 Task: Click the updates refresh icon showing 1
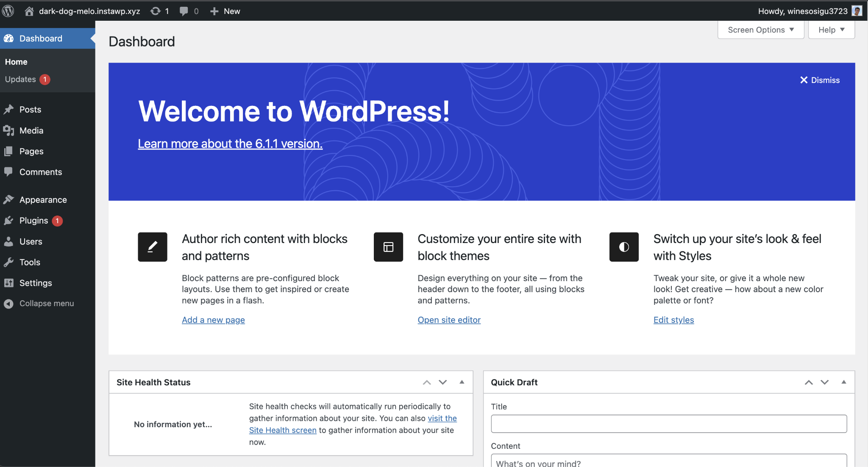[x=155, y=11]
